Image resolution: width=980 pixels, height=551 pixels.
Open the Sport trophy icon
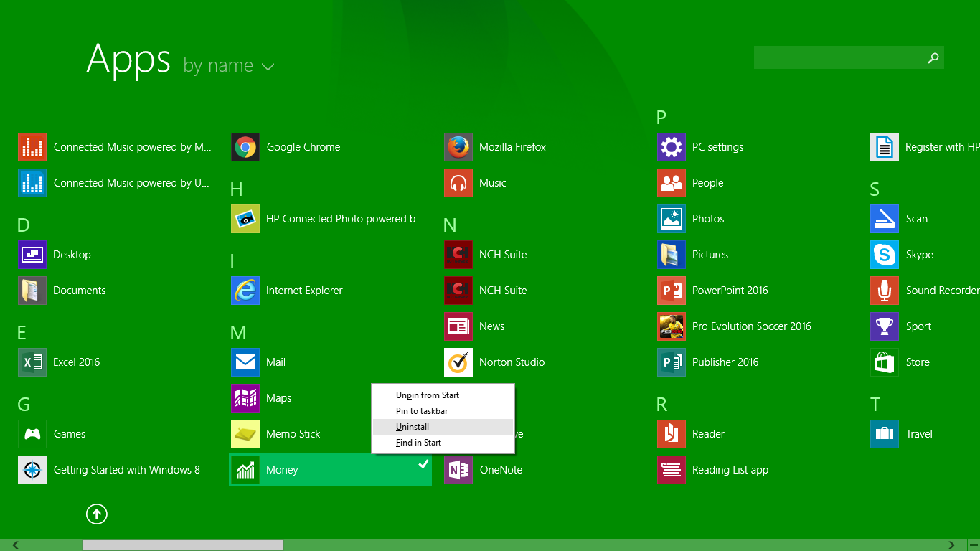point(885,326)
